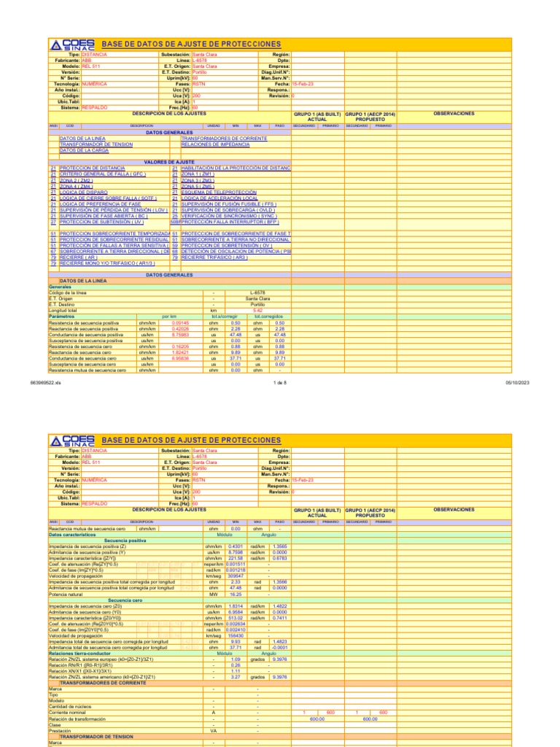Open TRANSFORMADORES DE CORRIENTE link
Viewport: 560px width, 747px height.
(x=224, y=139)
